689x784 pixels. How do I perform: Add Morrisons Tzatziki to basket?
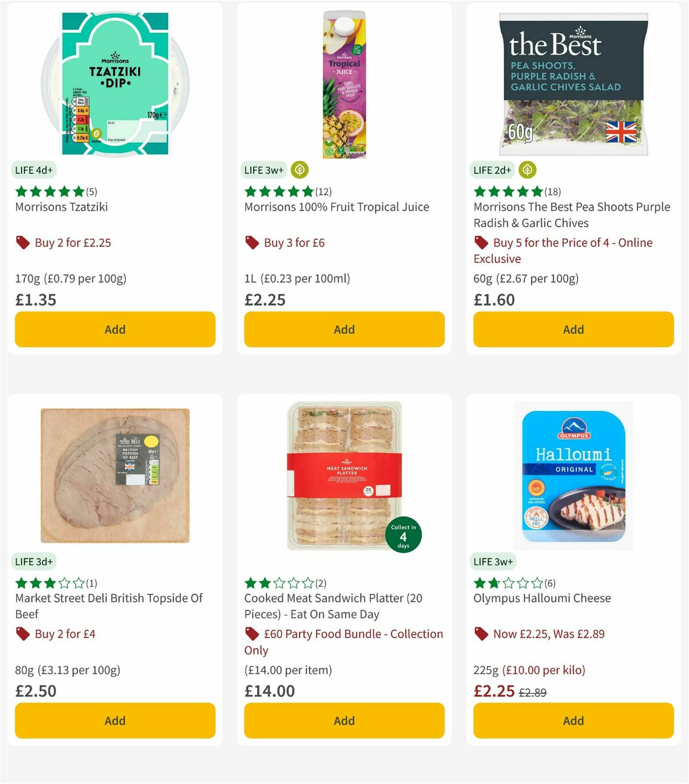115,329
